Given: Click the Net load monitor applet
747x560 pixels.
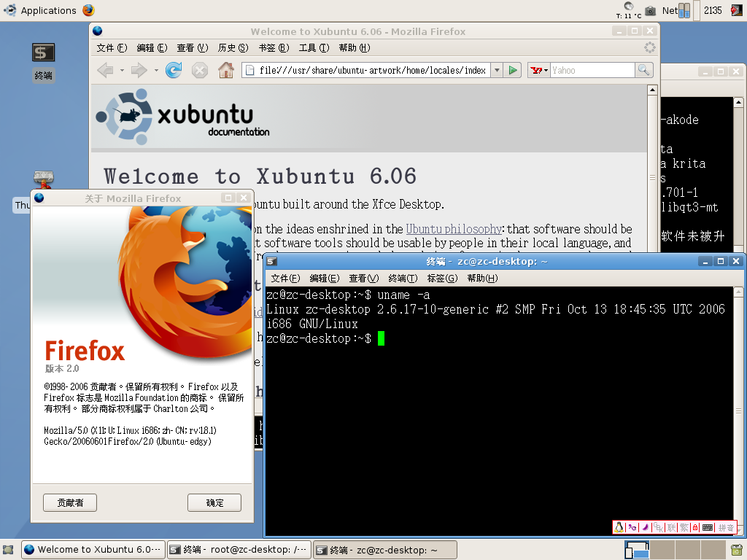Looking at the screenshot, I should (676, 10).
